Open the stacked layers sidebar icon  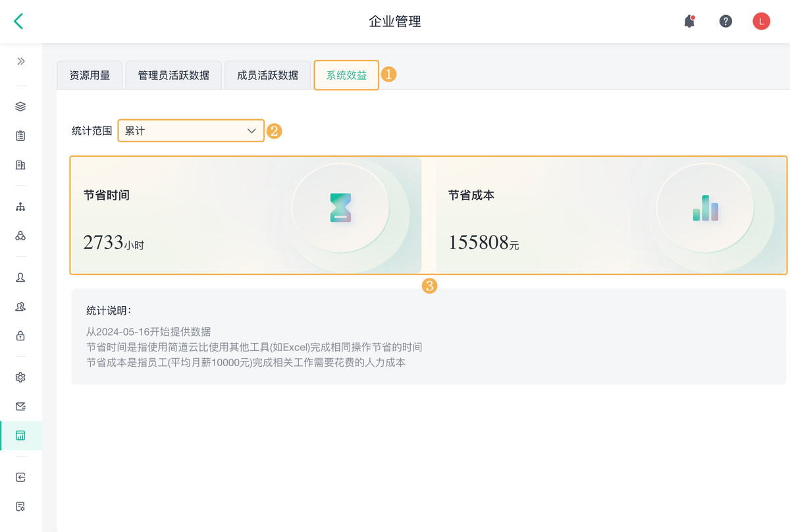[x=20, y=107]
